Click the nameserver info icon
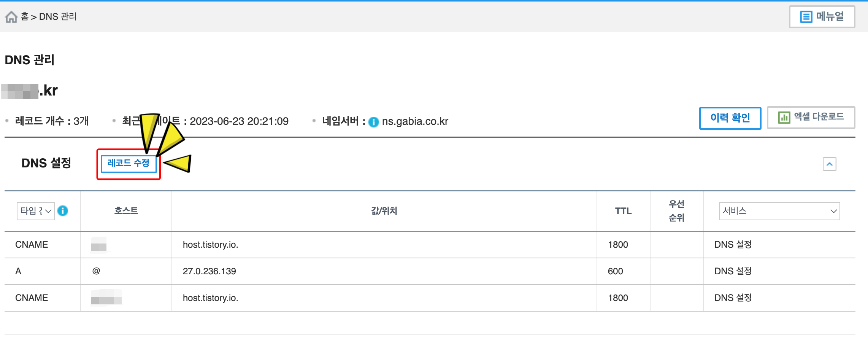The height and width of the screenshot is (339, 868). click(x=374, y=122)
